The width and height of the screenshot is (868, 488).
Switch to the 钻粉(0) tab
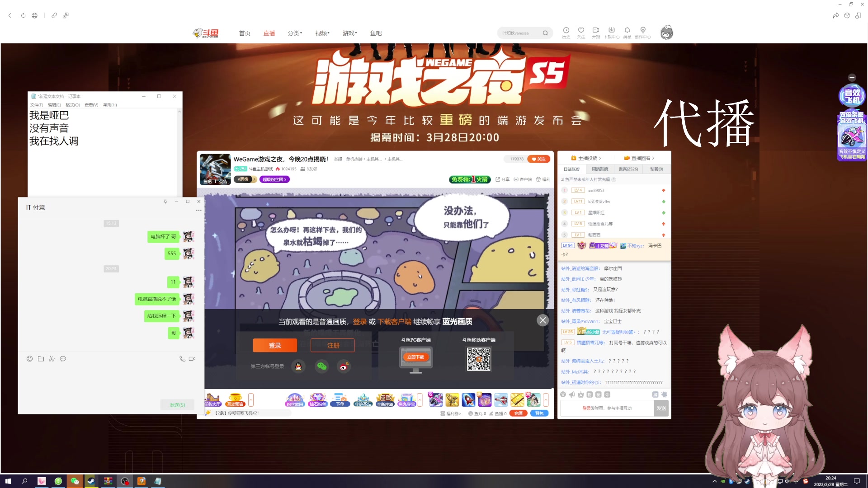tap(656, 169)
